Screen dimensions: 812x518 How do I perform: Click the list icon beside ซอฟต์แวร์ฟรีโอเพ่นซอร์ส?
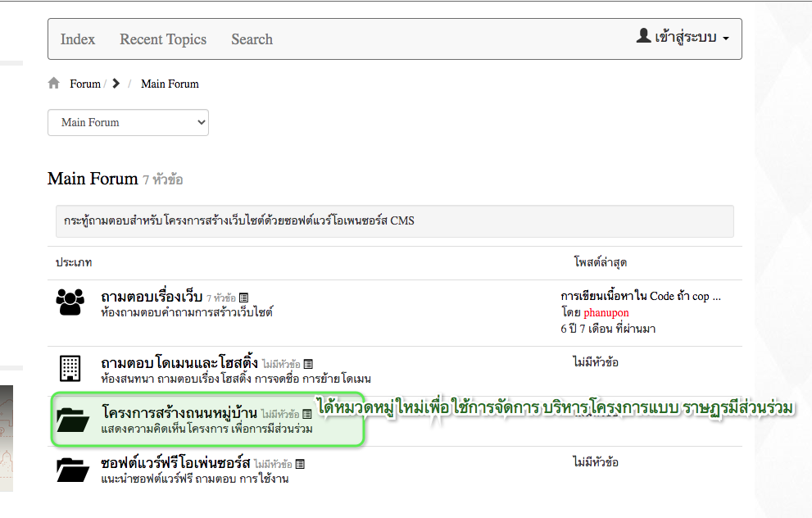pos(300,464)
